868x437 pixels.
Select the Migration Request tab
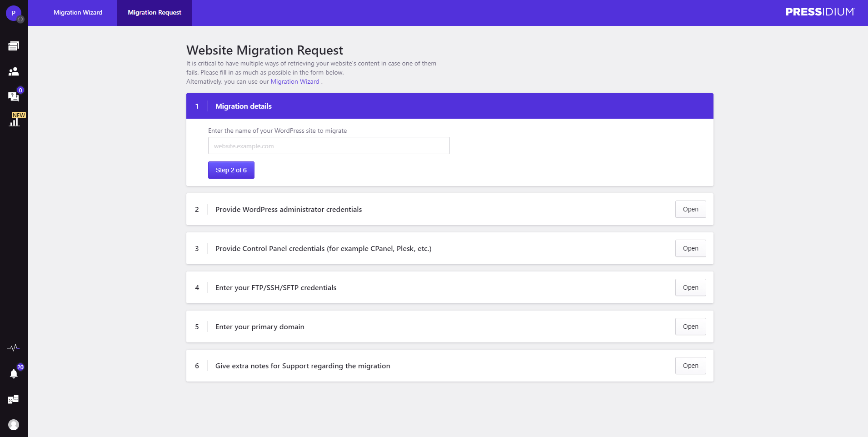154,12
